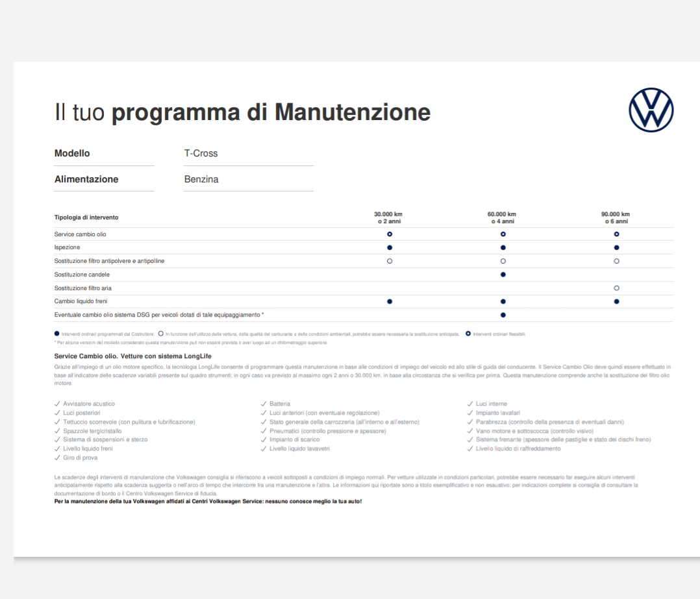Click the asterisk footnote below the legend
This screenshot has width=700, height=599.
[x=191, y=343]
